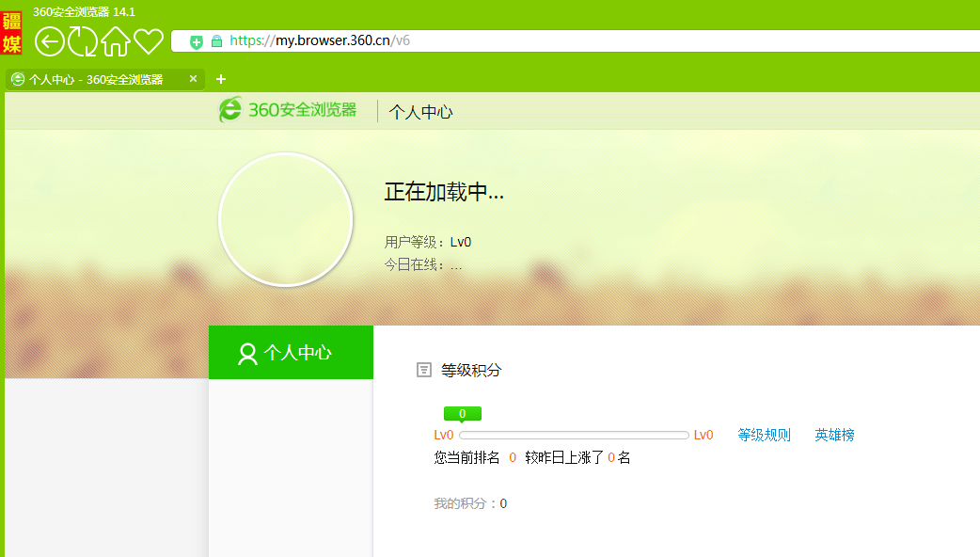Click the 等级积分 list icon
Viewport: 980px width, 557px height.
click(x=424, y=370)
